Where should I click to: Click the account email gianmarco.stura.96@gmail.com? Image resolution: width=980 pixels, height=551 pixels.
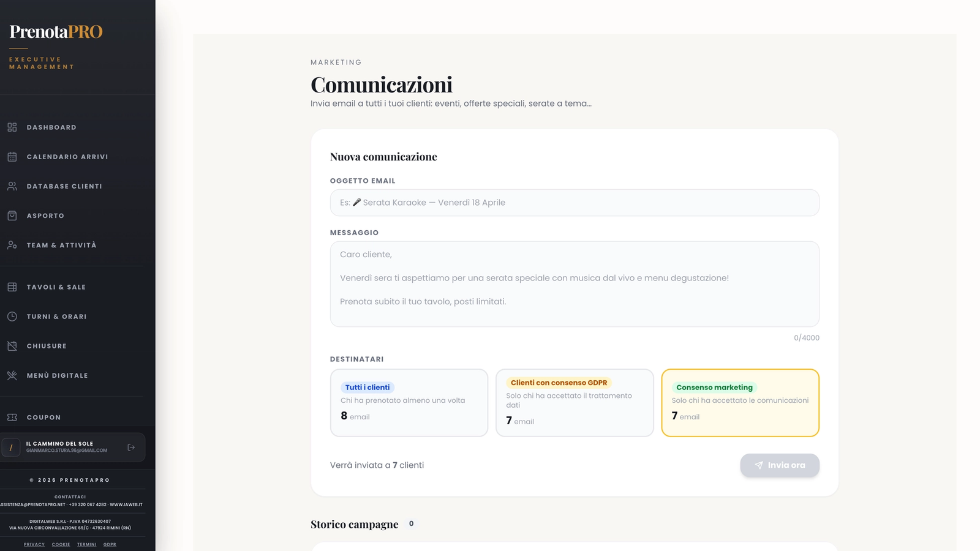67,451
